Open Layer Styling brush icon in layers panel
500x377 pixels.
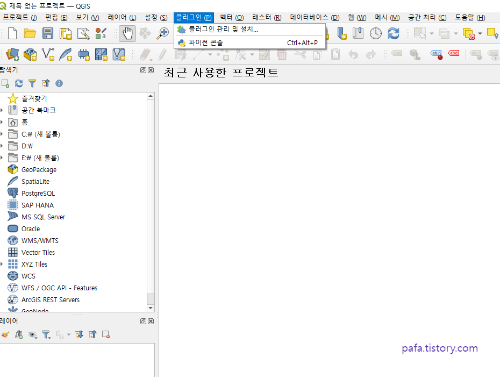coord(5,334)
